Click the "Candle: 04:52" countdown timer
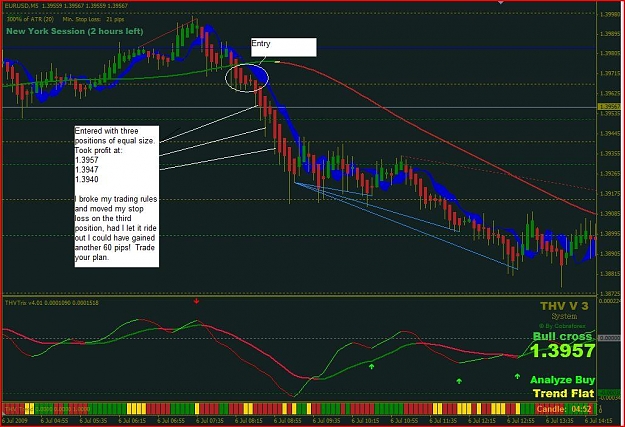Screen dimensions: 625x427 pos(564,409)
